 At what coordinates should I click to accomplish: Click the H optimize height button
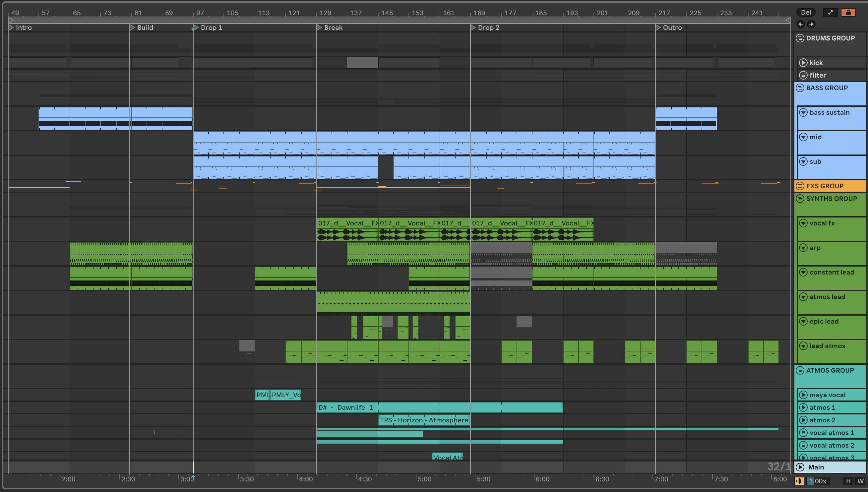pyautogui.click(x=848, y=481)
